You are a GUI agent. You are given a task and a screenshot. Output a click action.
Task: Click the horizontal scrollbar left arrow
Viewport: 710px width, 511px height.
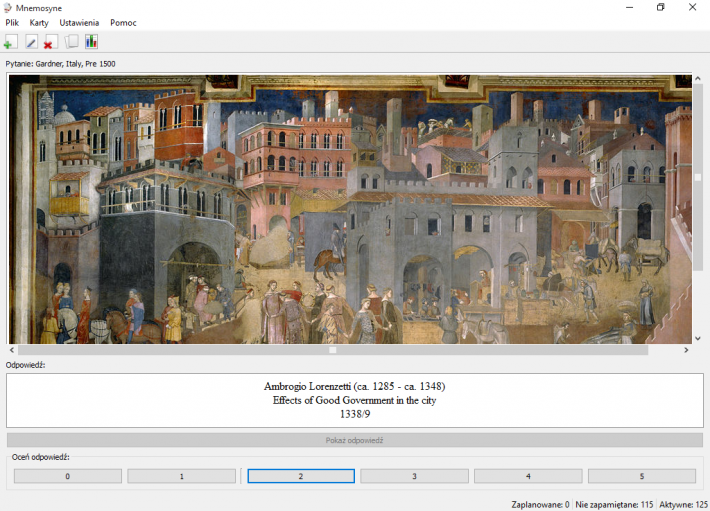pos(12,350)
